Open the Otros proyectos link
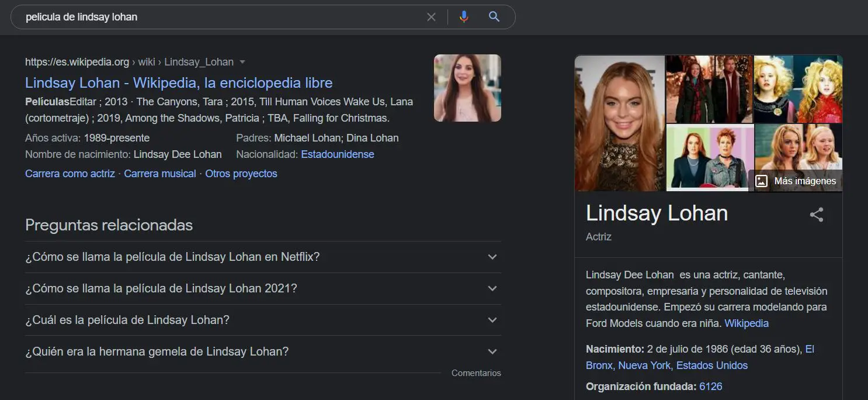This screenshot has width=868, height=400. pos(241,174)
